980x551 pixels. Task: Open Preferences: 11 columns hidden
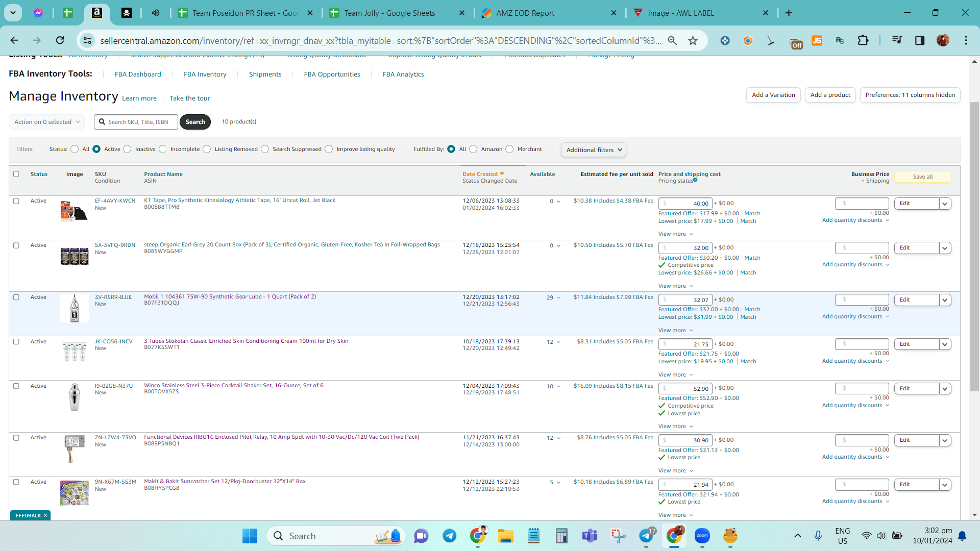(x=910, y=95)
